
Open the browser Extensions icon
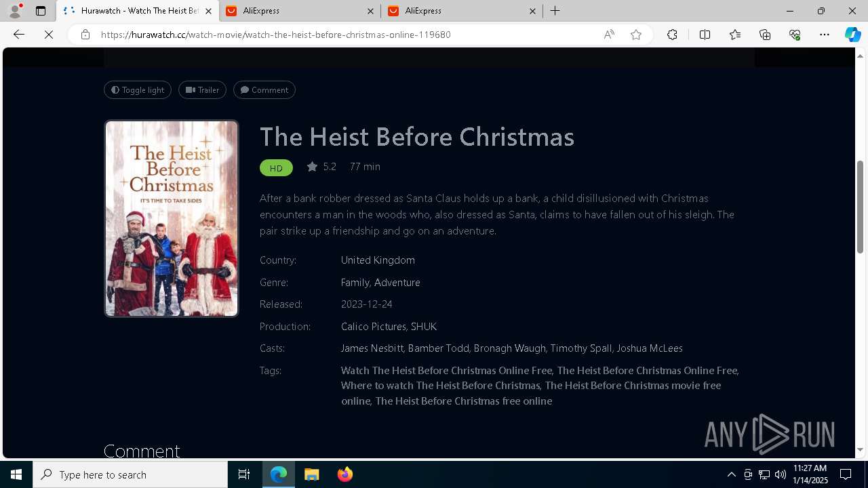[672, 35]
